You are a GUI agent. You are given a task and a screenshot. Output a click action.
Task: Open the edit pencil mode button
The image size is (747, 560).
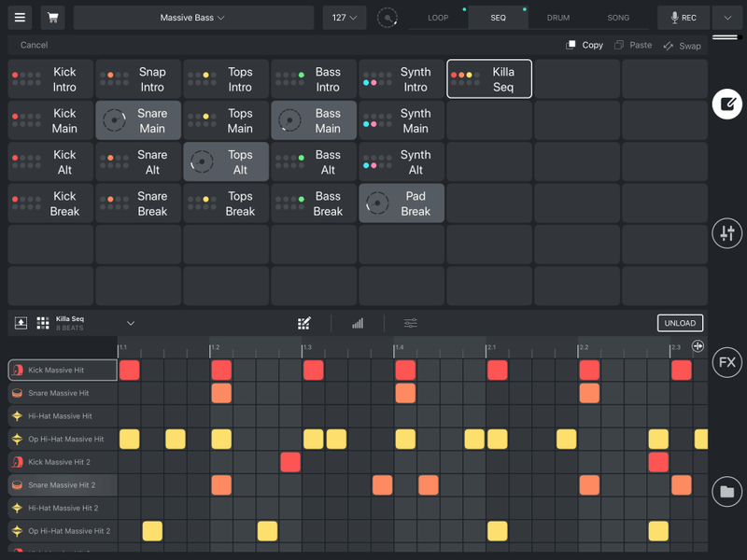(727, 105)
